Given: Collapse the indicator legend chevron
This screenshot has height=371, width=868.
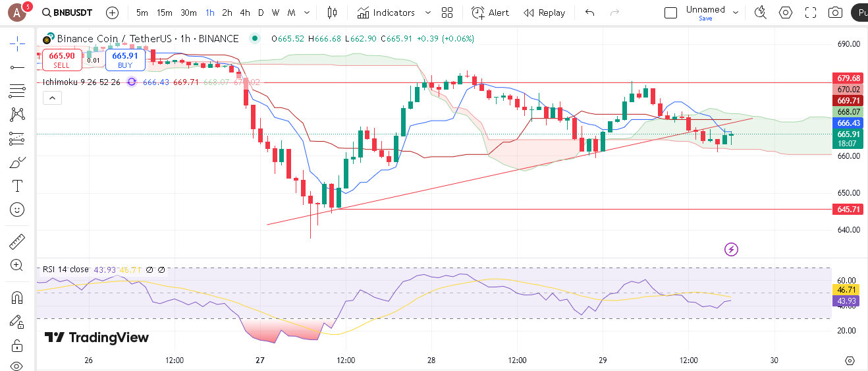Looking at the screenshot, I should [x=52, y=98].
